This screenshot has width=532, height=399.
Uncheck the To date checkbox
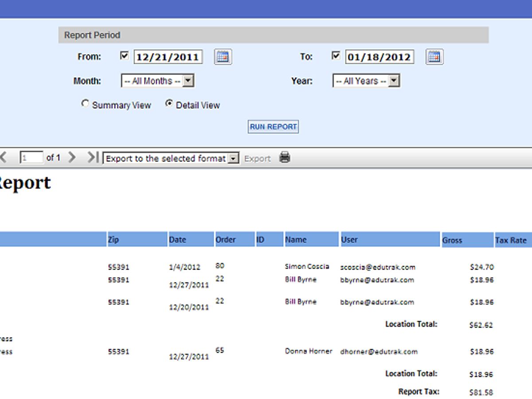[x=336, y=55]
